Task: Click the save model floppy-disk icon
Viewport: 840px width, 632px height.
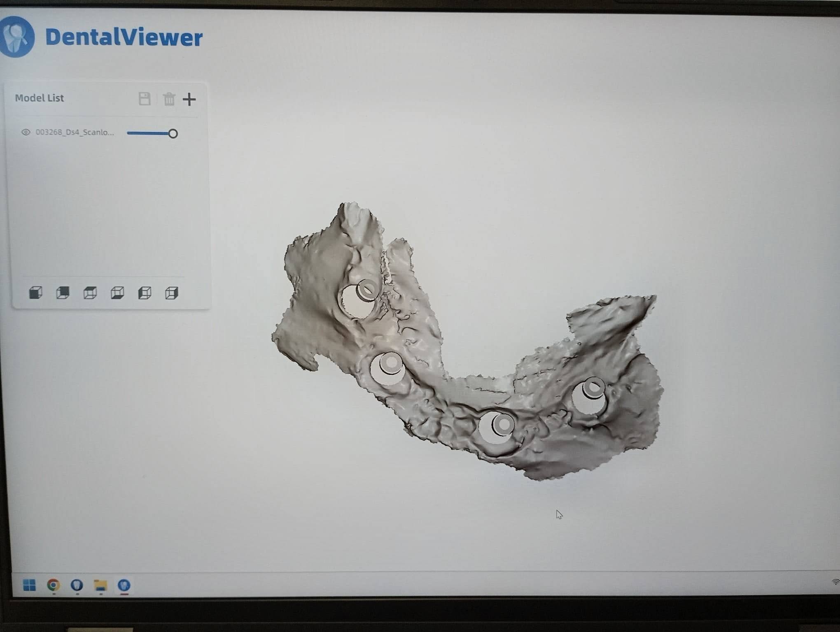Action: point(145,99)
